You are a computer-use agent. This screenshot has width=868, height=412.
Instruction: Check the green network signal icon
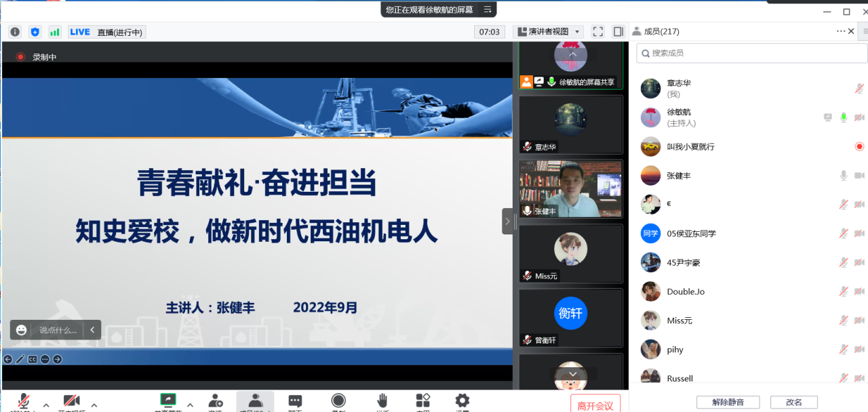pyautogui.click(x=55, y=32)
